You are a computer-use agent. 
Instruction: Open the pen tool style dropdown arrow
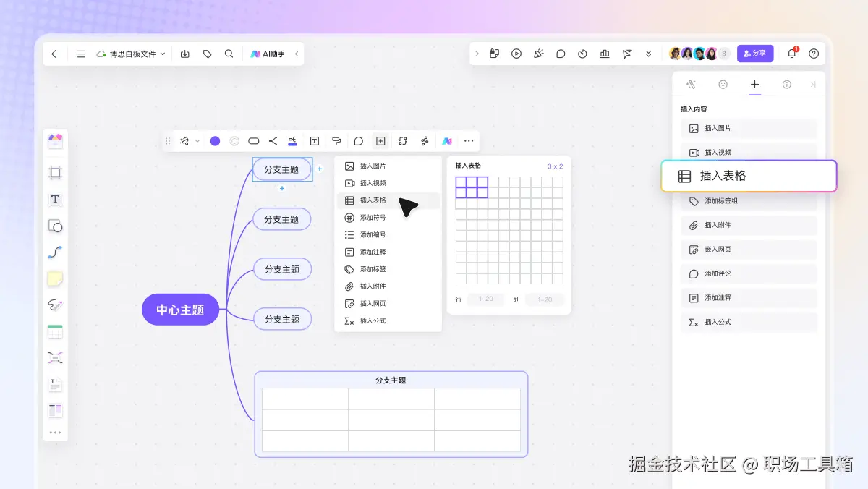[x=198, y=140]
